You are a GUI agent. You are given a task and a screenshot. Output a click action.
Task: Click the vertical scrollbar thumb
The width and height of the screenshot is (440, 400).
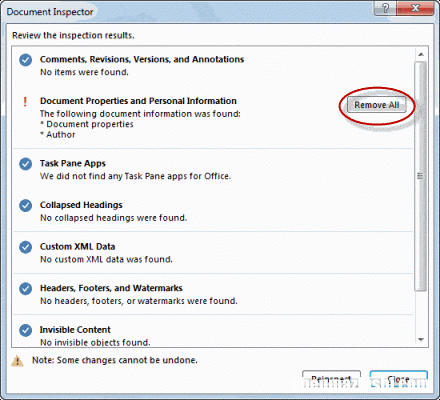[421, 176]
